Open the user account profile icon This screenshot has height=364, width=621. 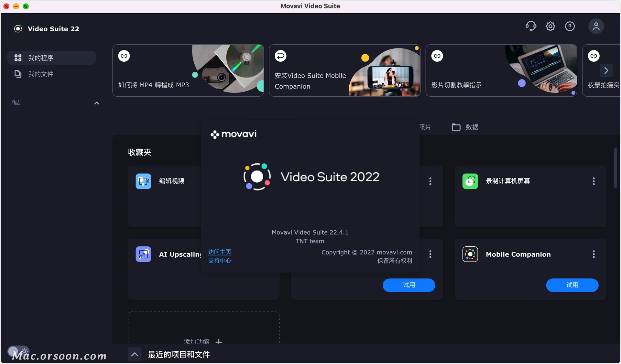[x=596, y=26]
